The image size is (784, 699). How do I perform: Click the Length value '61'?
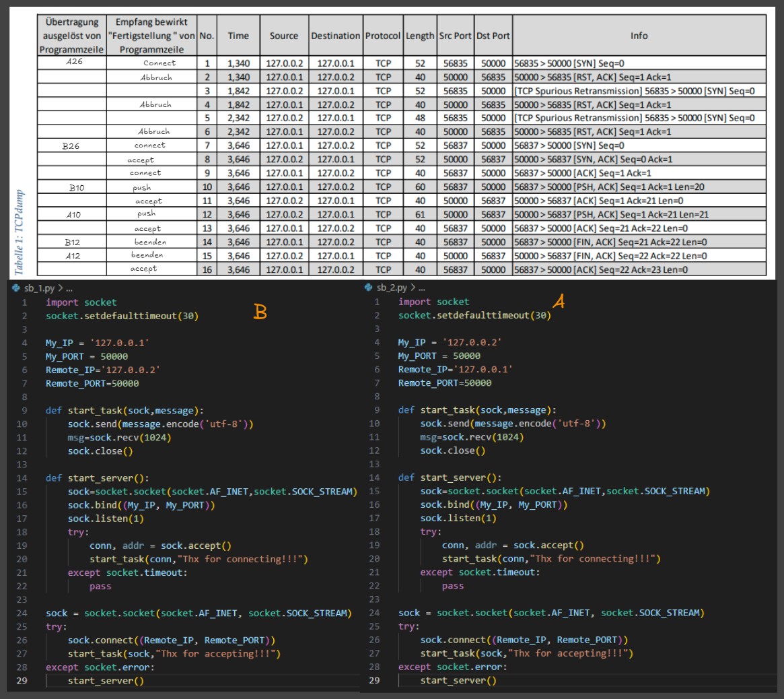tap(420, 214)
